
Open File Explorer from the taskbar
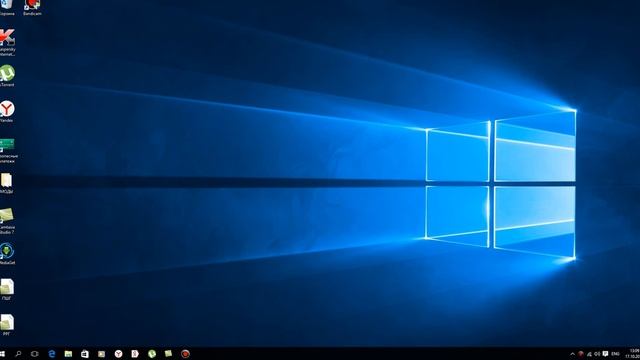tap(68, 353)
